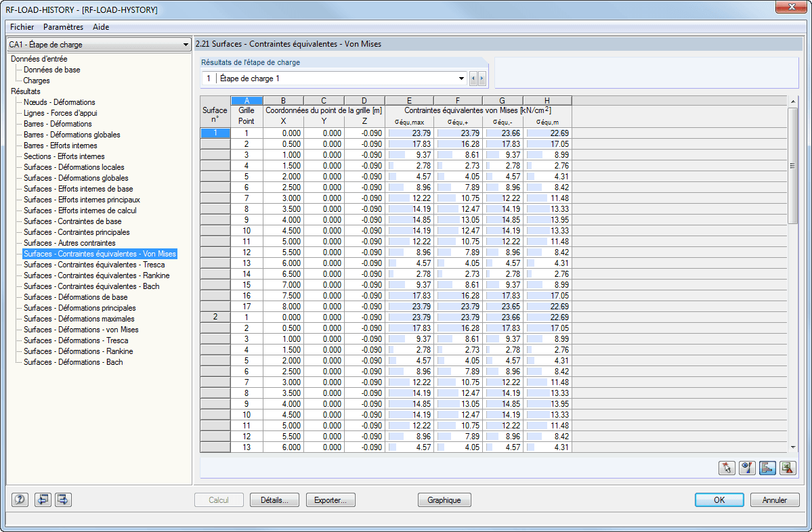Image resolution: width=812 pixels, height=532 pixels.
Task: Click the greyed Calcul button
Action: click(219, 500)
